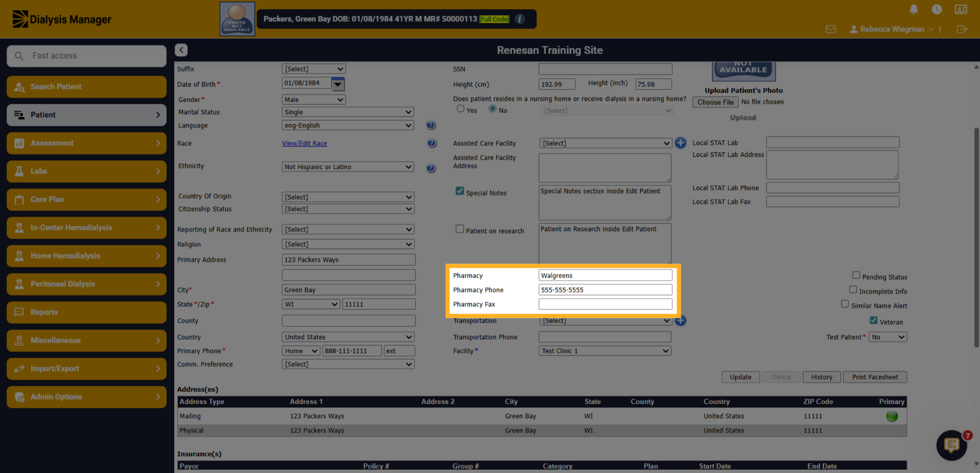Open the mail envelope icon
Screen dimensions: 980x473
[831, 29]
